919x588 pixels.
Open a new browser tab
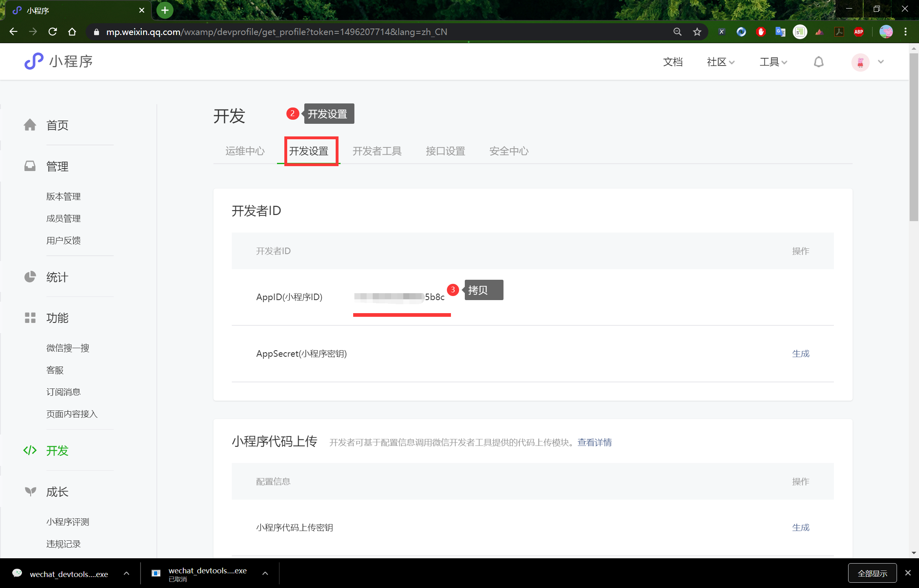pyautogui.click(x=165, y=10)
